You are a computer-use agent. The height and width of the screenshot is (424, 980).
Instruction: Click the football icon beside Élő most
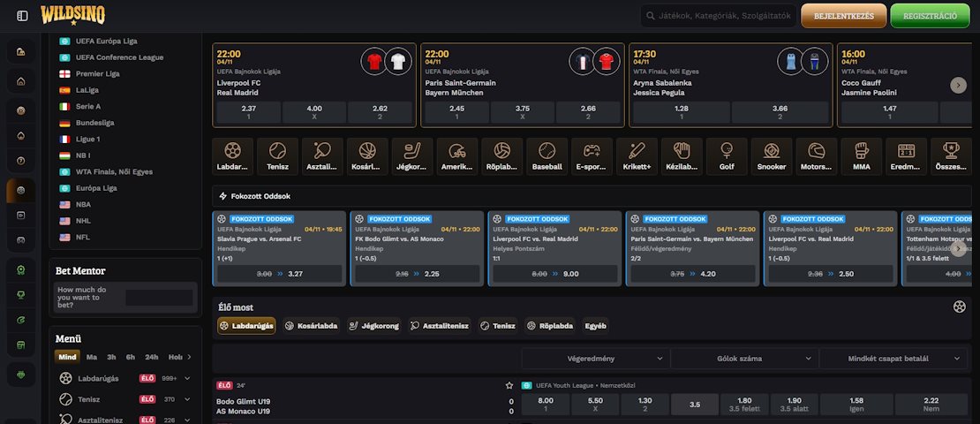[960, 307]
